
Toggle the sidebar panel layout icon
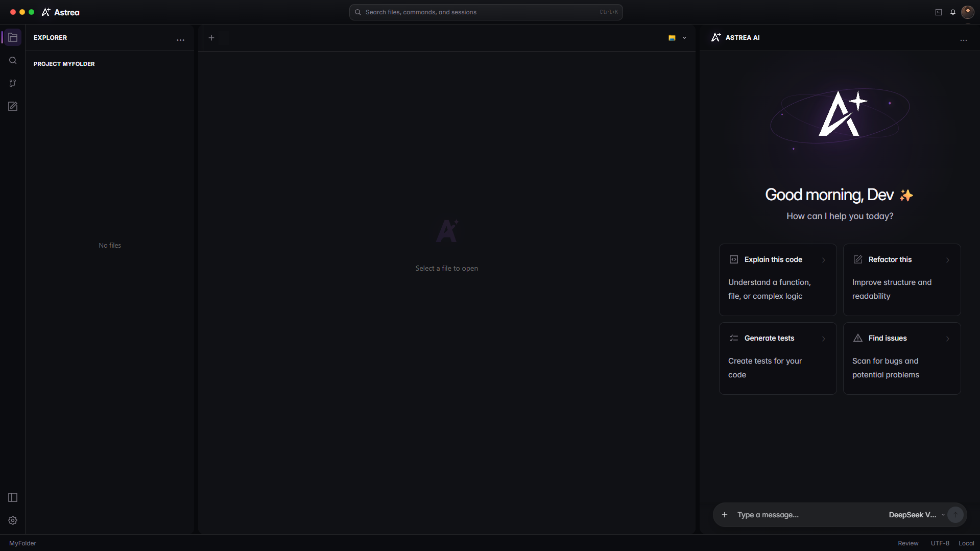point(13,497)
